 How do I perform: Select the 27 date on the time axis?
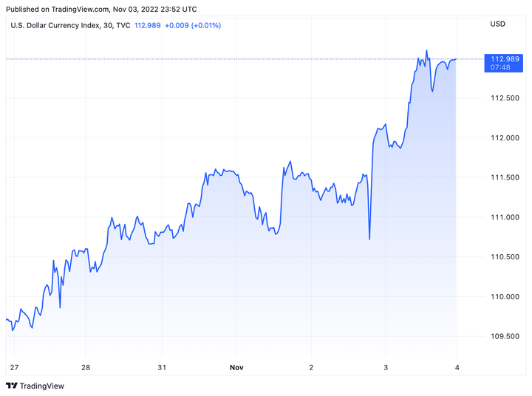point(13,367)
